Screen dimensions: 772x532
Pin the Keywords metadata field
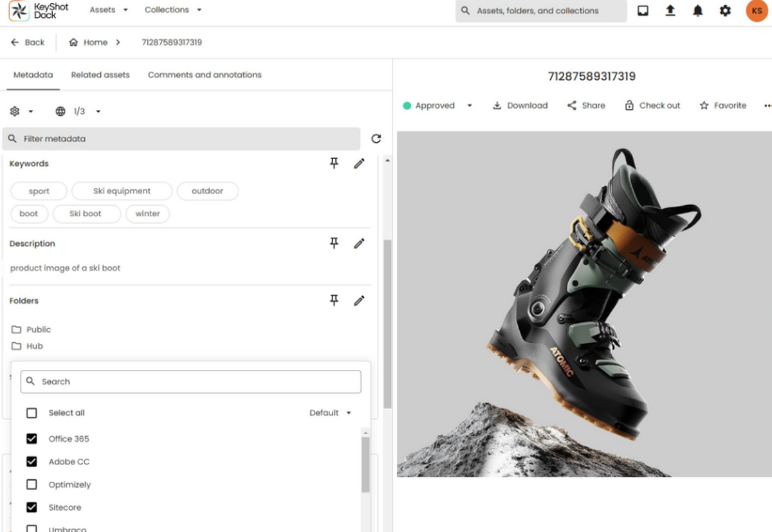pyautogui.click(x=334, y=163)
